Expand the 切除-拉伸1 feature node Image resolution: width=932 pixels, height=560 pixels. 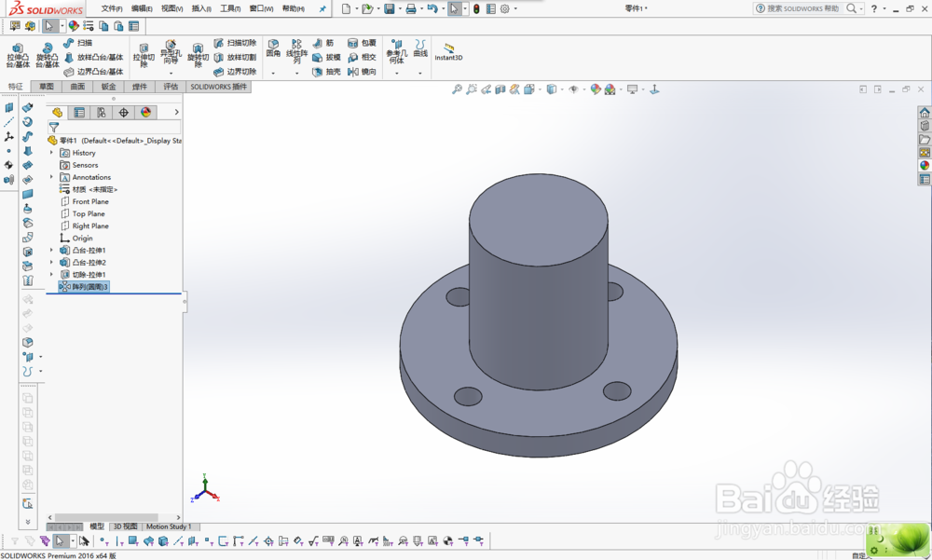coord(51,275)
